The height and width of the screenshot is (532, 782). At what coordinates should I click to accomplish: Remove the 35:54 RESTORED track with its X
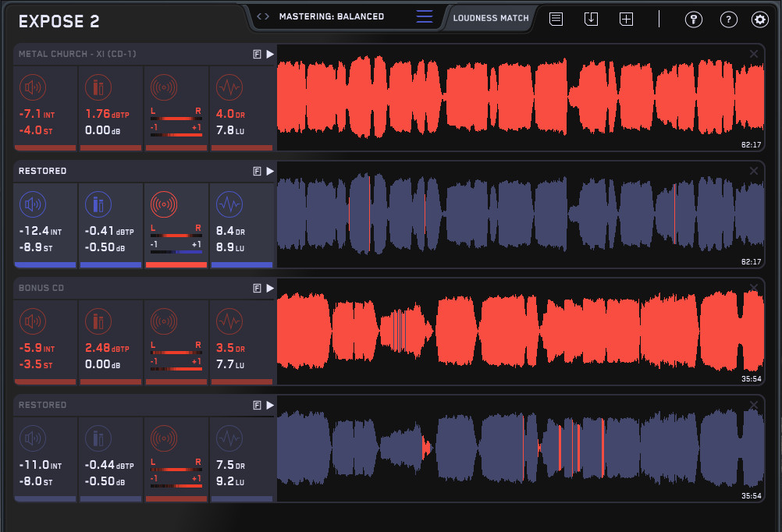pyautogui.click(x=754, y=405)
